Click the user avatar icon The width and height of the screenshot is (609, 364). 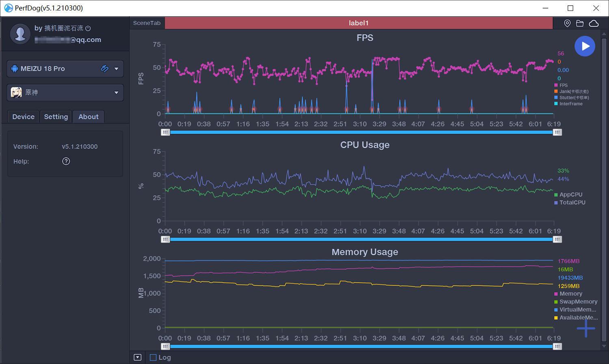tap(20, 34)
